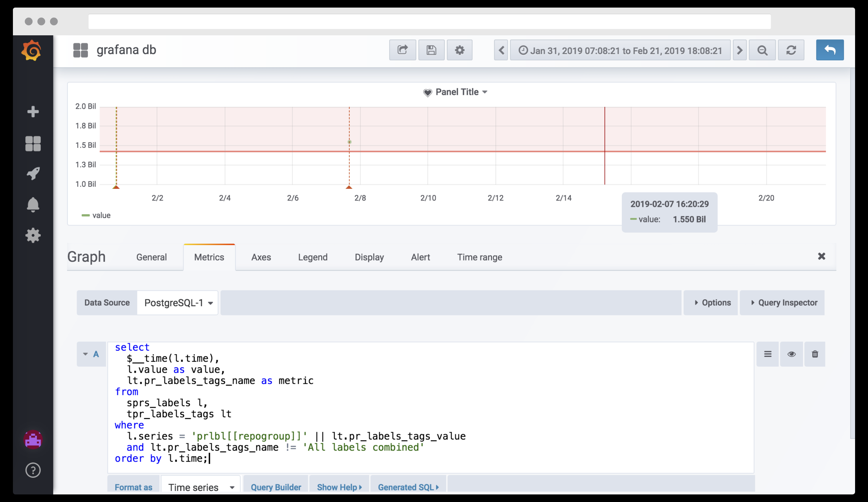Open Explore rocket icon in sidebar
Screen dimensions: 868x502
33,173
